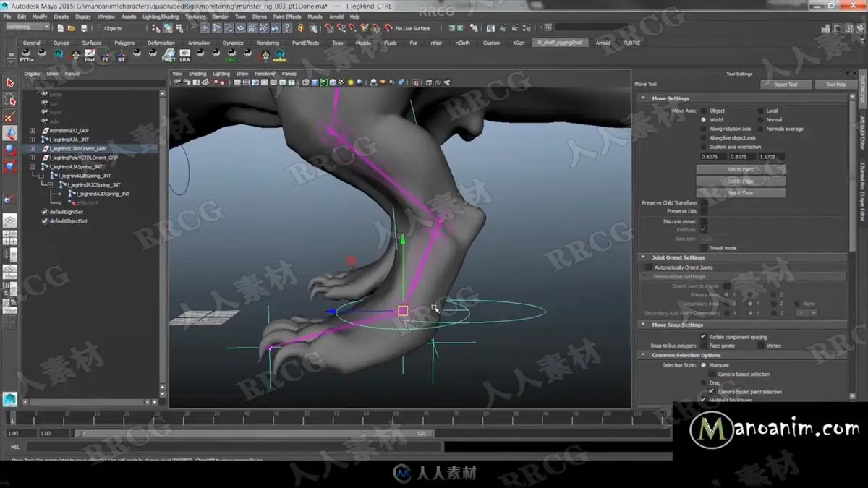Pick the Paint selection tool
The width and height of the screenshot is (868, 488).
10,117
